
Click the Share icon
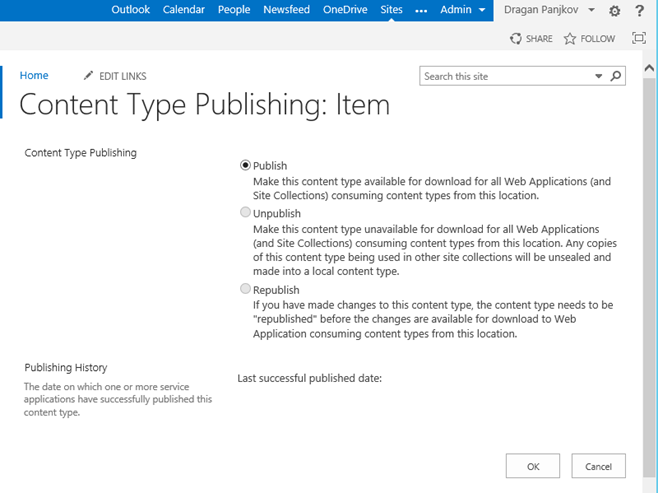coord(516,38)
